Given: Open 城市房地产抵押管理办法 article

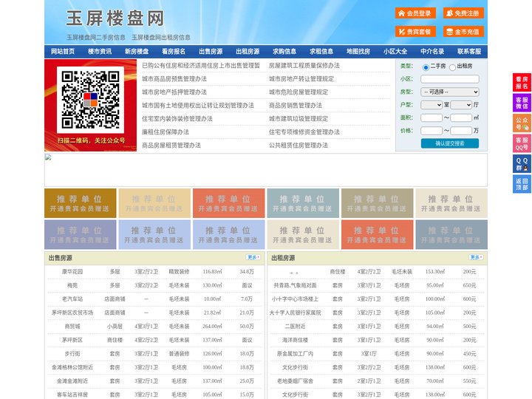Looking at the screenshot, I should coord(174,92).
